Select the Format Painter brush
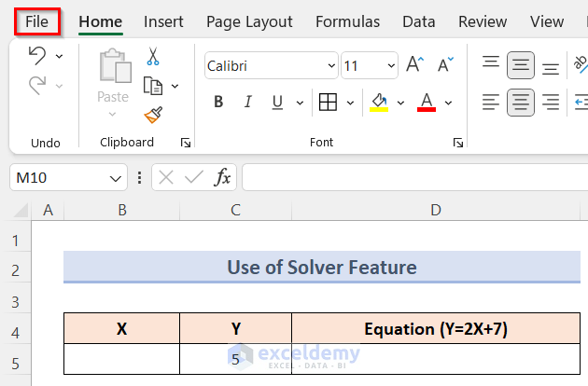 pyautogui.click(x=153, y=115)
